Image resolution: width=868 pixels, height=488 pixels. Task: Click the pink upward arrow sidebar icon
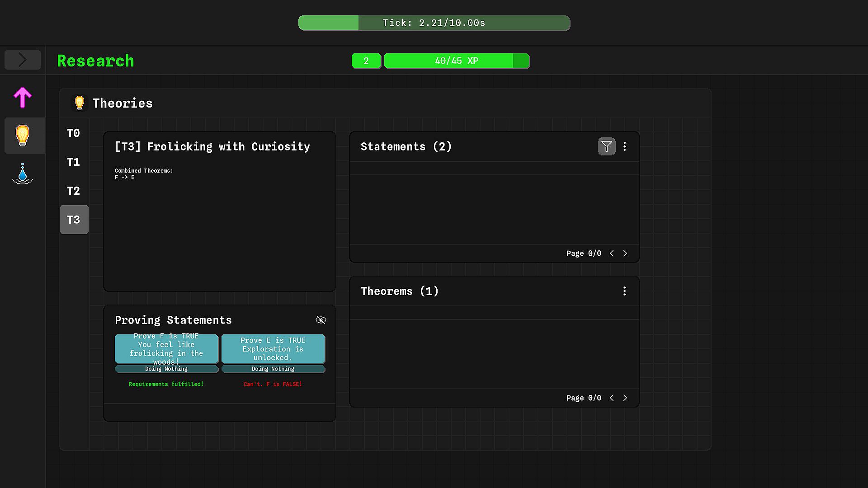click(x=23, y=98)
